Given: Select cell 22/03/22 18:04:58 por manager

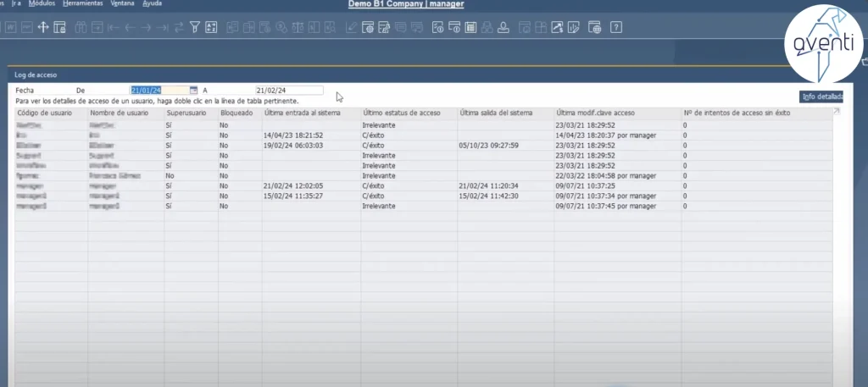Looking at the screenshot, I should point(618,176).
